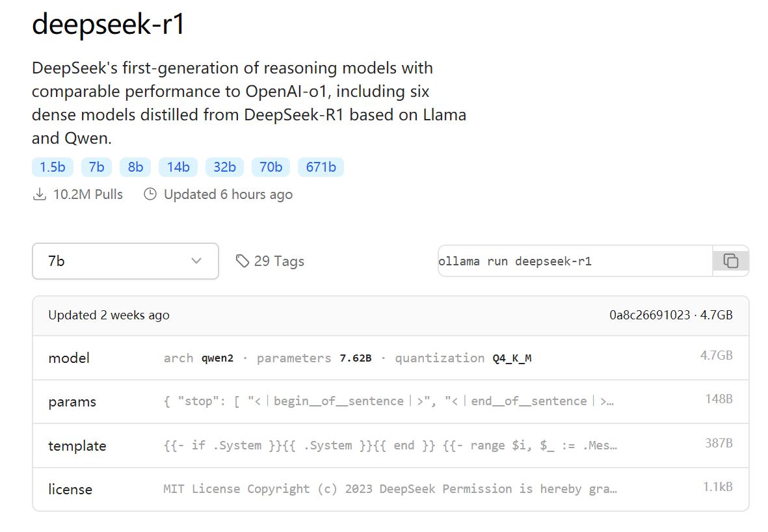The image size is (768, 532).
Task: Open the 7b model size dropdown
Action: tap(125, 261)
